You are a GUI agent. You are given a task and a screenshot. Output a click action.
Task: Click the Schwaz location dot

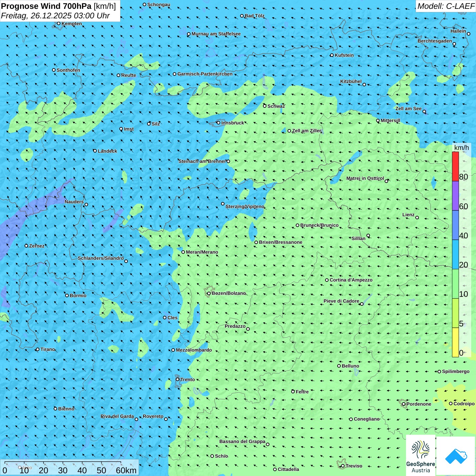pos(265,106)
